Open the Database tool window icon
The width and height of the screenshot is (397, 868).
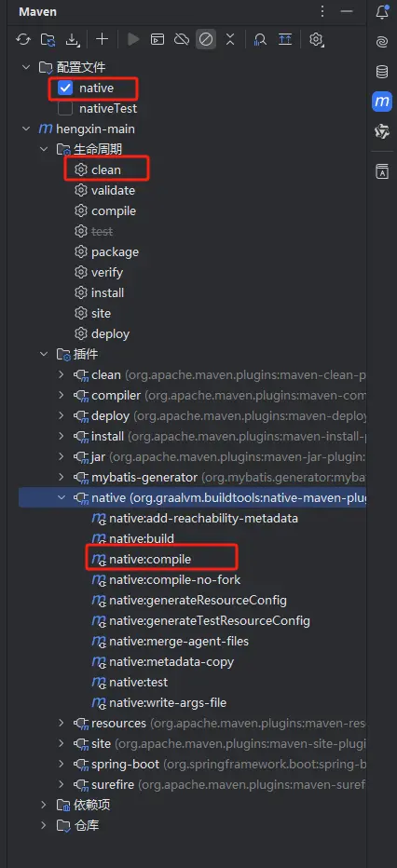382,72
